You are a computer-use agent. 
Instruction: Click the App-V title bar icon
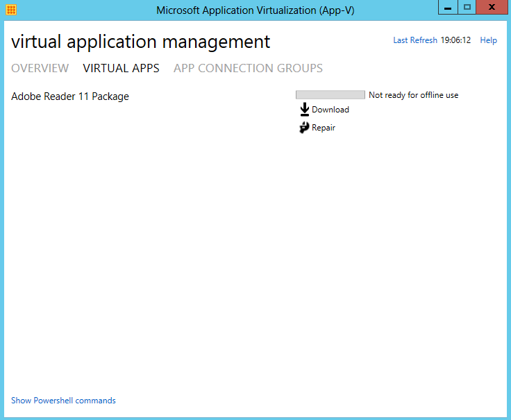pyautogui.click(x=11, y=10)
